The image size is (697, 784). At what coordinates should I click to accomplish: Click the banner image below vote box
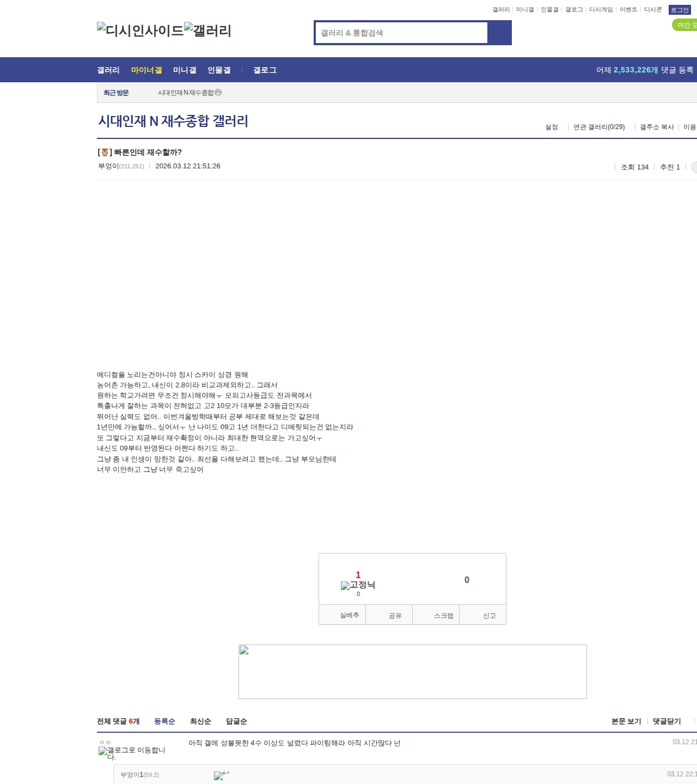point(412,671)
